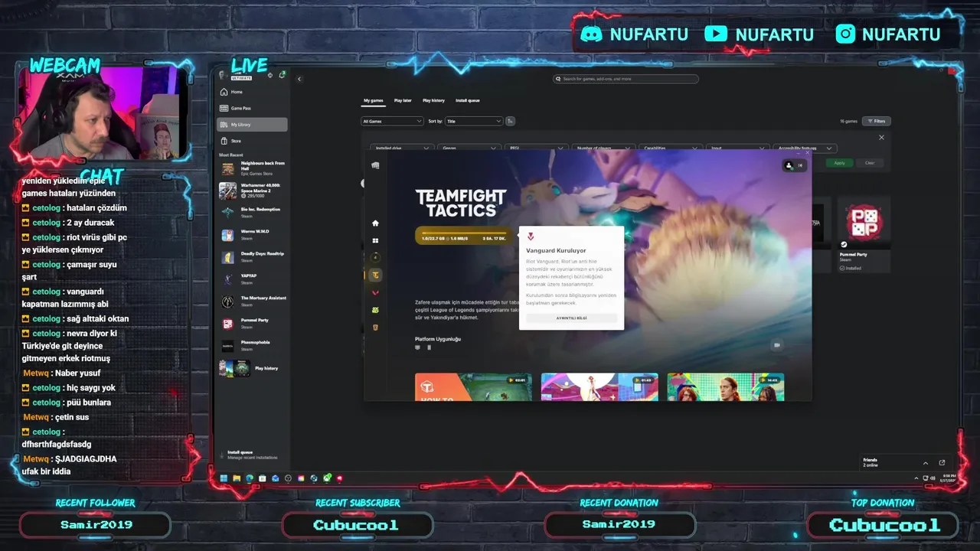980x551 pixels.
Task: Click AYRINTILI BİLGİ in Vanguard popup
Action: coord(571,318)
